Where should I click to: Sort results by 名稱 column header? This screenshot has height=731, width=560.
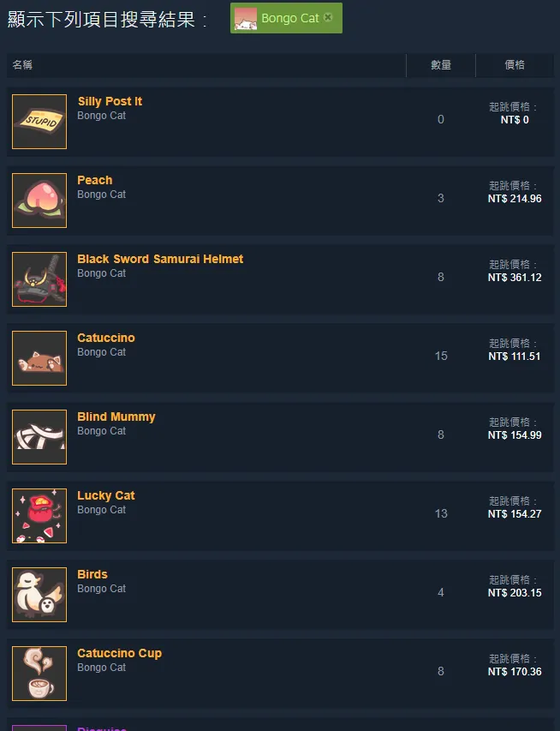pyautogui.click(x=23, y=65)
